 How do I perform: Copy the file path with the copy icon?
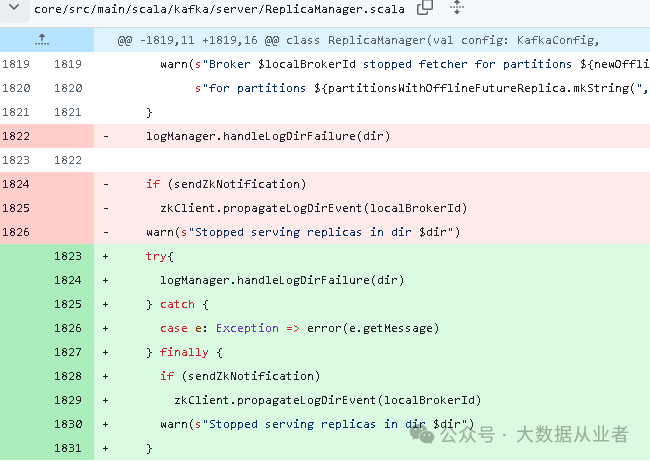(424, 7)
